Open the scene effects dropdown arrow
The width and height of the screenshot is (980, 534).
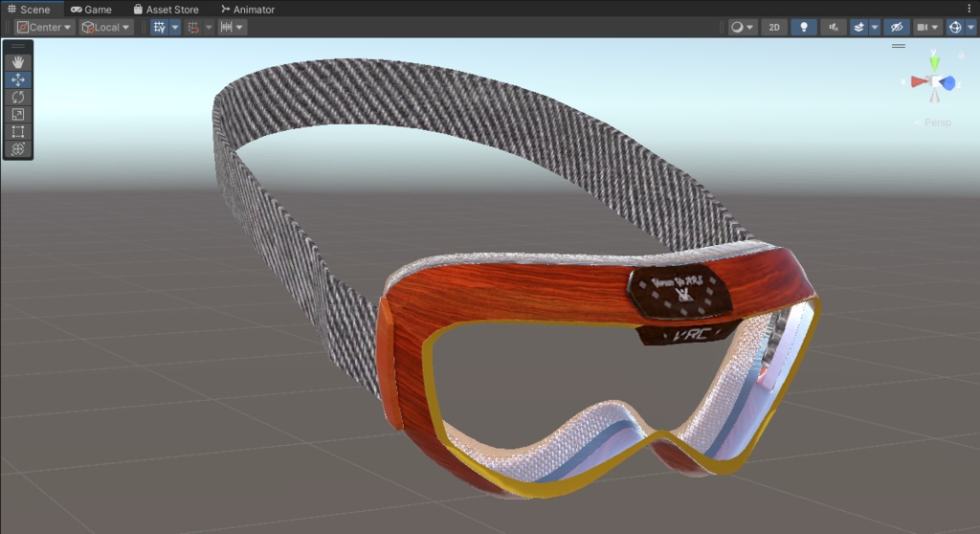875,27
